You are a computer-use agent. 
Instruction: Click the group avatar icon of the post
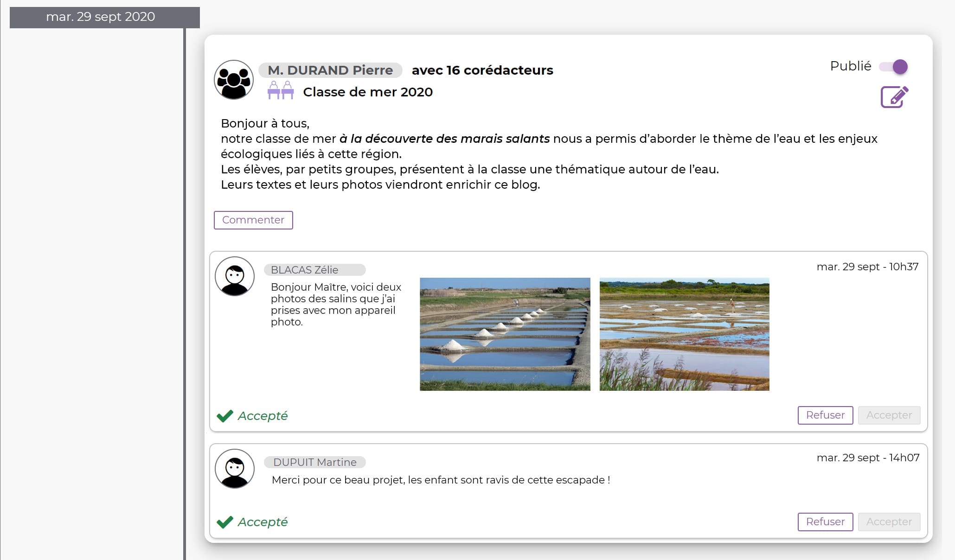coord(234,80)
